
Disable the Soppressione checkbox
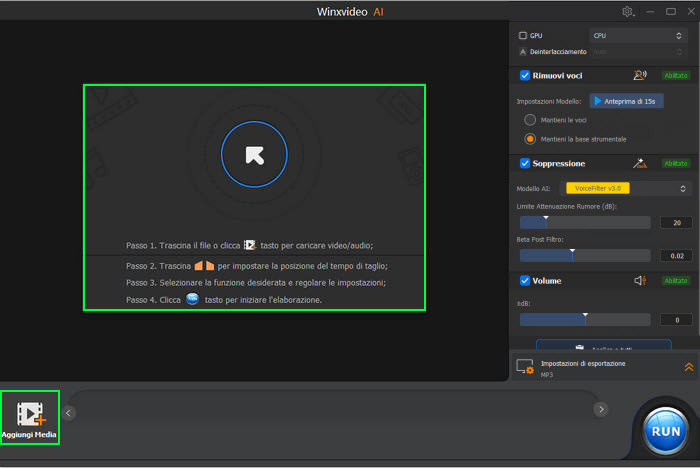point(525,163)
